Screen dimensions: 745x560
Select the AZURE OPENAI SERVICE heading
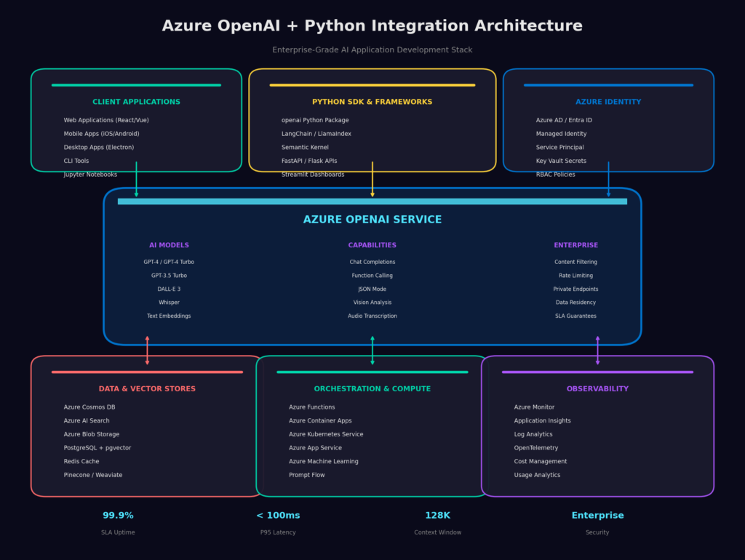[x=372, y=220]
